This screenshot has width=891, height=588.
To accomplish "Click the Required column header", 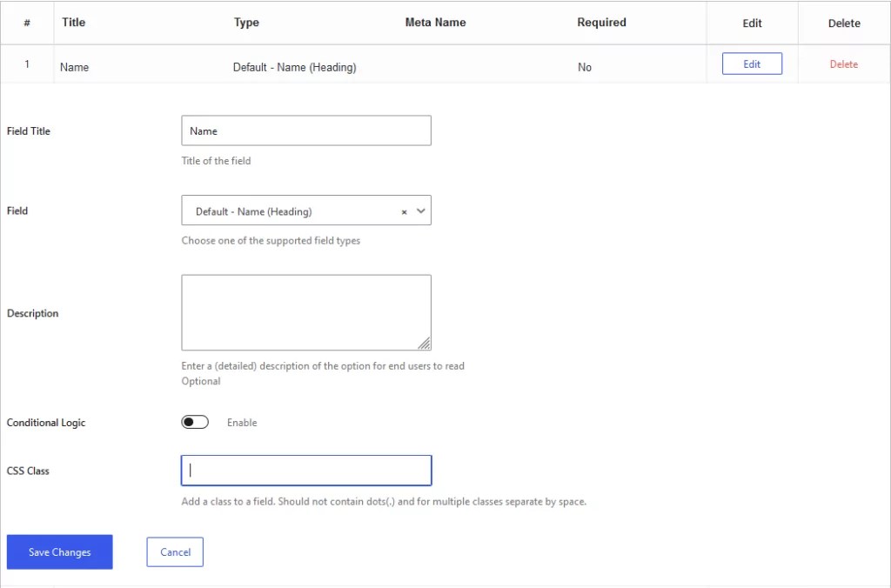I will (600, 23).
